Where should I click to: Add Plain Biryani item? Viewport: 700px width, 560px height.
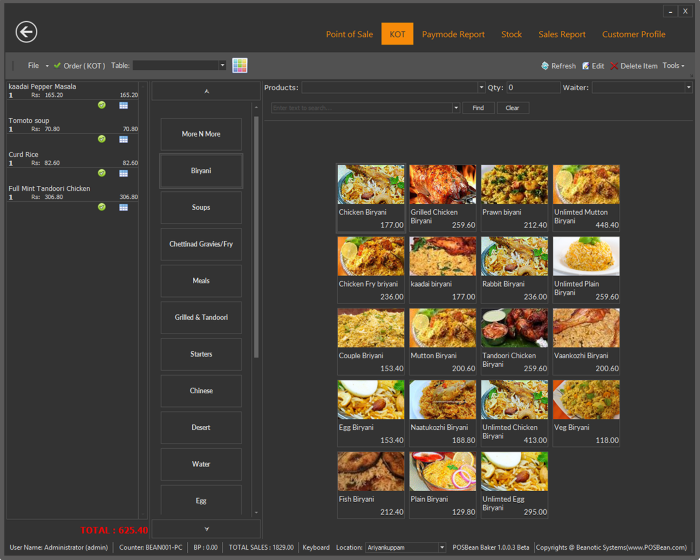442,485
